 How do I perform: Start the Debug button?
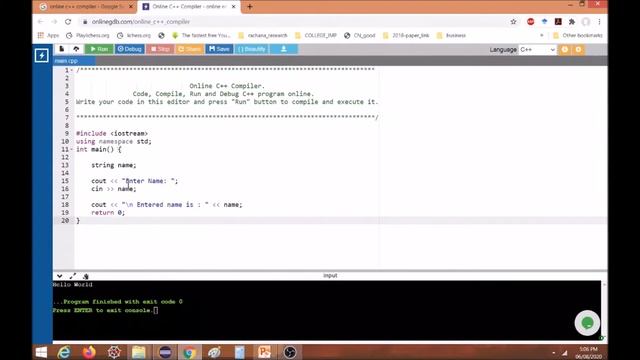click(x=129, y=49)
